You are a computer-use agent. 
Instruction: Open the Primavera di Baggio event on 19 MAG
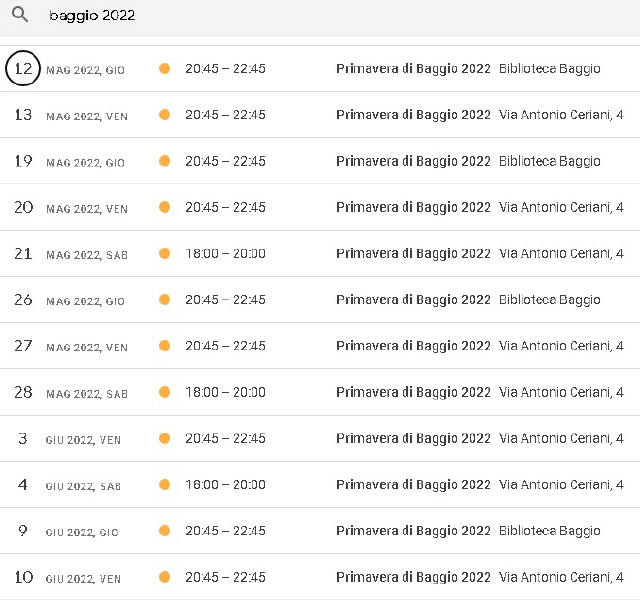point(413,161)
